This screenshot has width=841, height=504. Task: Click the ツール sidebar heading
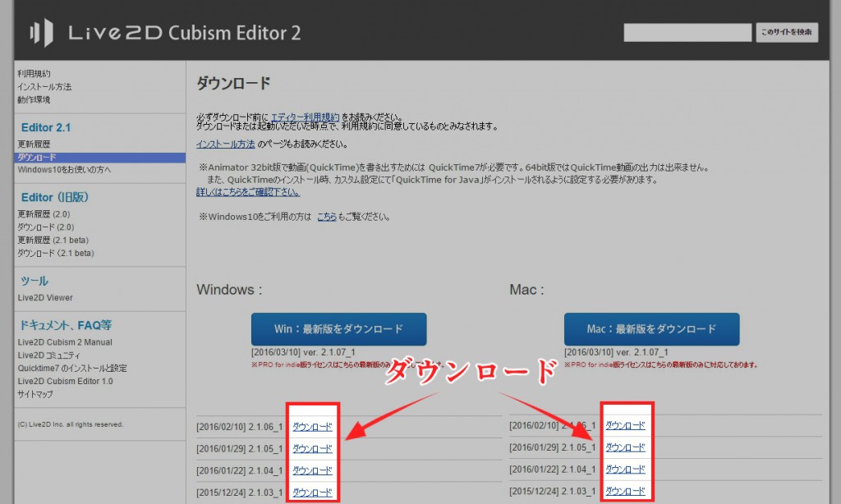(x=34, y=281)
